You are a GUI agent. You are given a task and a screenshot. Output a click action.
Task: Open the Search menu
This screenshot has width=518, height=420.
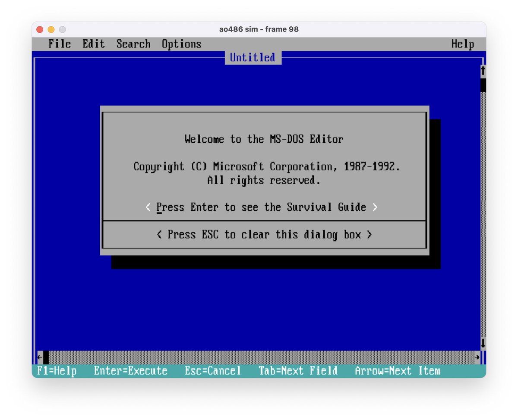point(133,44)
